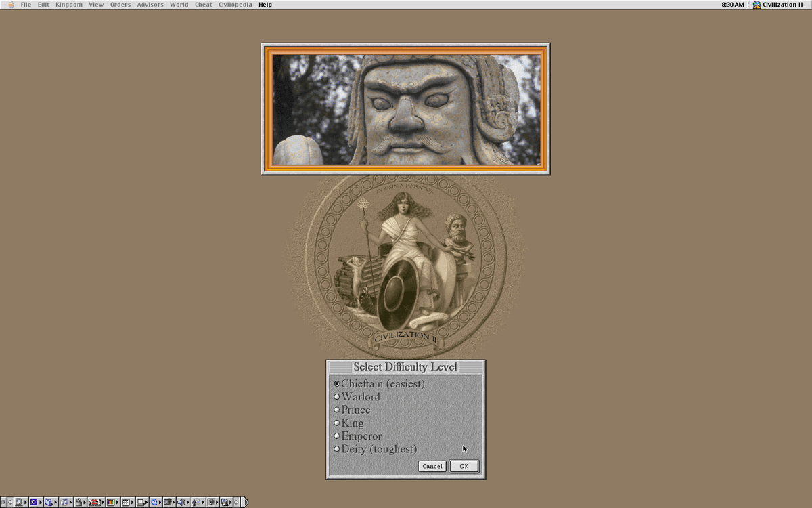Open the speaker sound volume module
Viewport: 812px width, 508px height.
[182, 503]
